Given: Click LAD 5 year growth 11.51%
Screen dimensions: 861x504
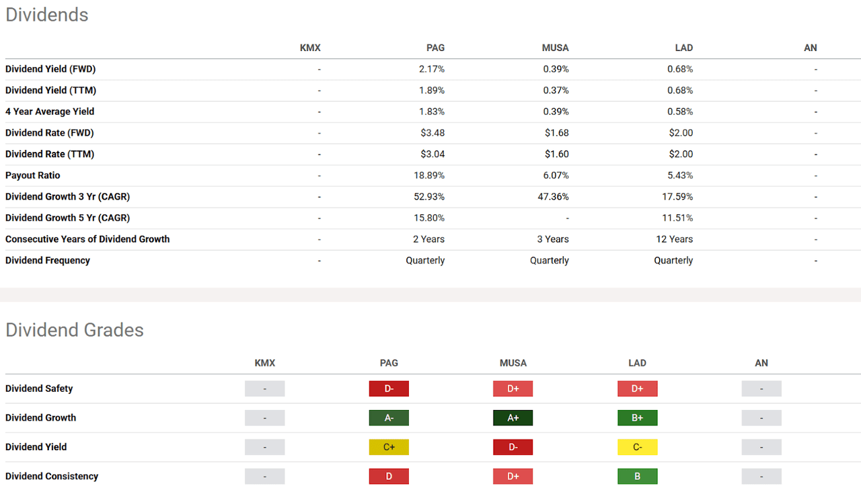Looking at the screenshot, I should click(x=677, y=218).
